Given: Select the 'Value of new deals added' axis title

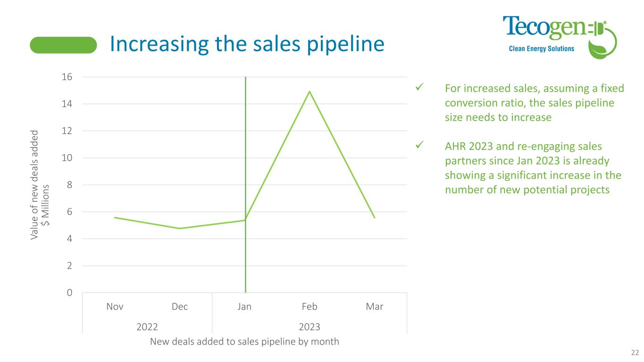Looking at the screenshot, I should coord(41,184).
